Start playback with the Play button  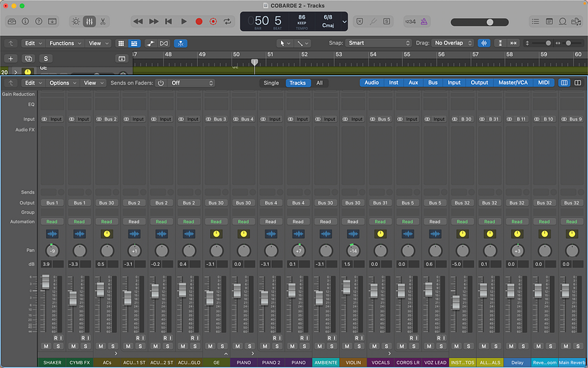click(x=184, y=22)
